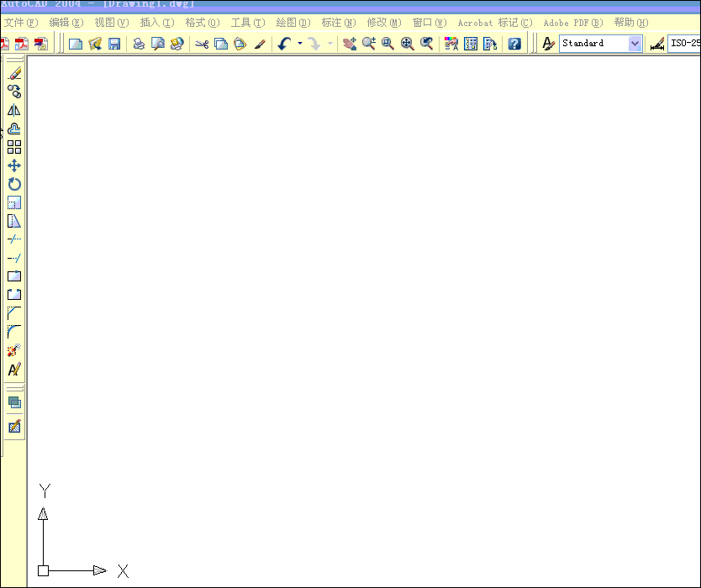
Task: Click the Help question mark icon
Action: 514,44
